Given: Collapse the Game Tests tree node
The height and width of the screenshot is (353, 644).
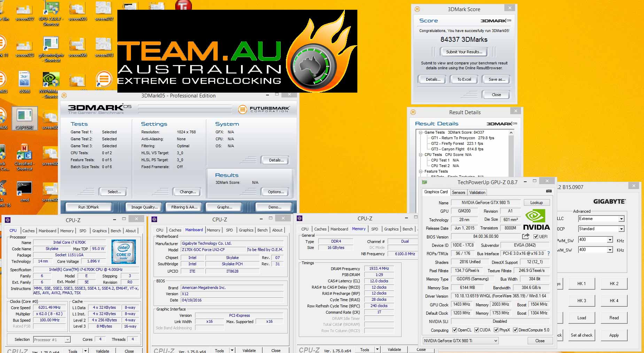Looking at the screenshot, I should coord(421,132).
